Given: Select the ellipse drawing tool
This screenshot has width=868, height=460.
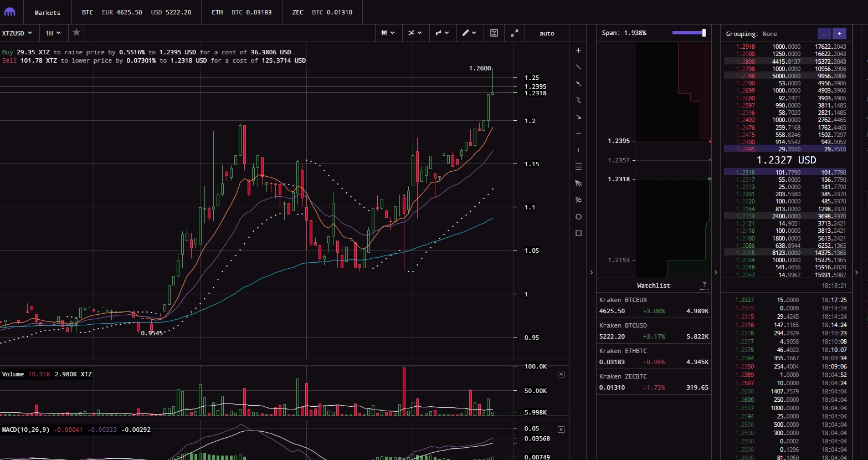Looking at the screenshot, I should tap(578, 217).
